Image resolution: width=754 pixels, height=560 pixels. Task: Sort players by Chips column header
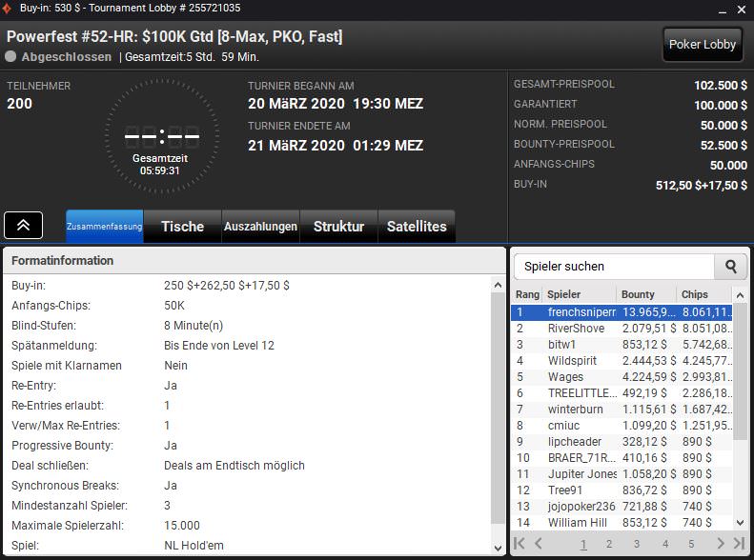(x=703, y=294)
